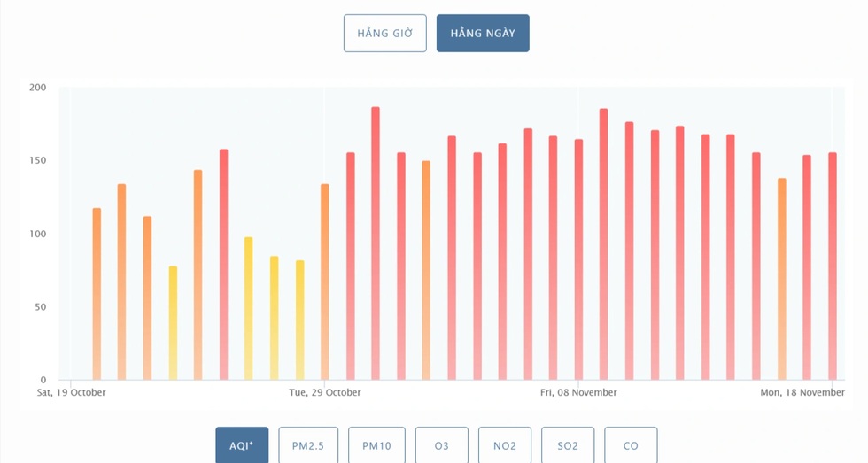This screenshot has width=868, height=463.
Task: Click the Sat, 19 October axis label
Action: [71, 392]
